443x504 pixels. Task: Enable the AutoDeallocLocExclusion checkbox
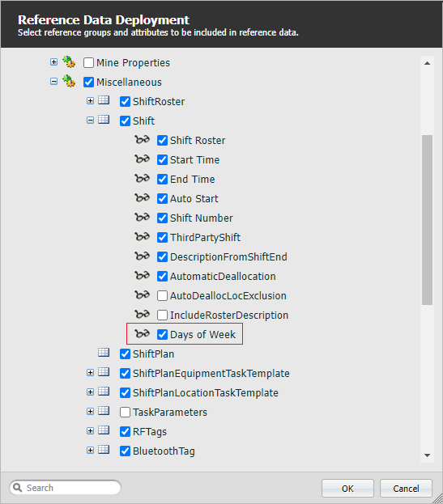tap(162, 296)
